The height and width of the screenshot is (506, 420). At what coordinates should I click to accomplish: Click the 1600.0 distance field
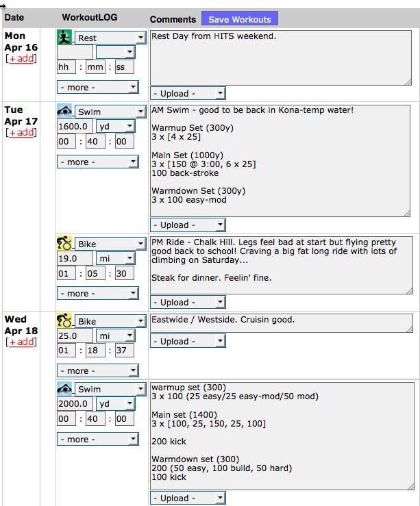pos(75,126)
